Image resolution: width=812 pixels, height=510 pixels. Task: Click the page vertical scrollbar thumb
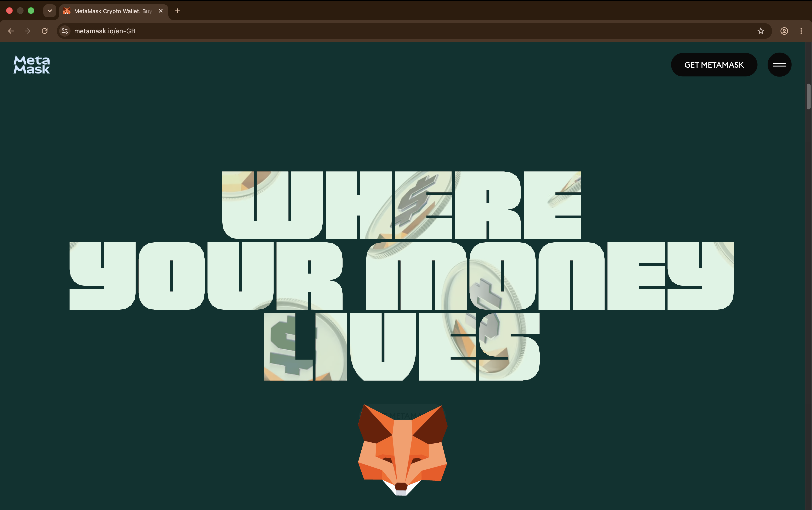tap(808, 97)
